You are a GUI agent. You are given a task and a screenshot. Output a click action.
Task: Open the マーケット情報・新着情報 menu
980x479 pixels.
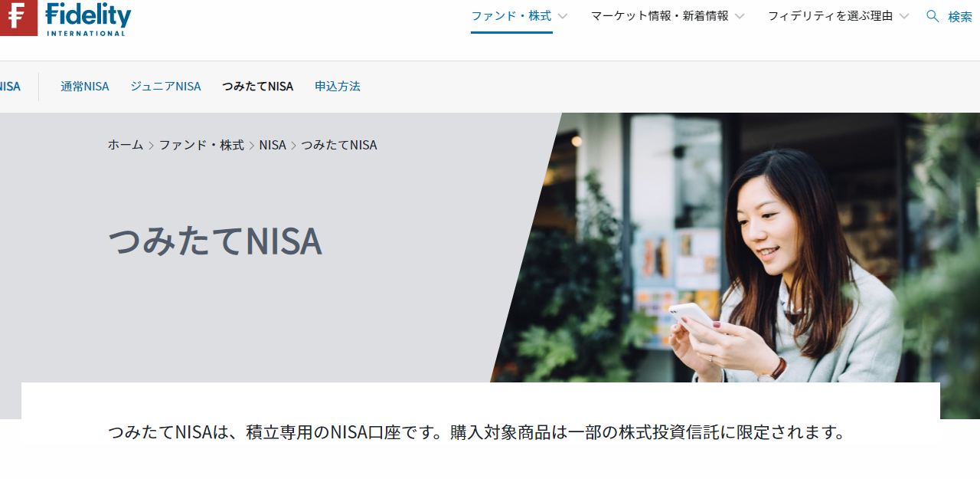tap(660, 16)
